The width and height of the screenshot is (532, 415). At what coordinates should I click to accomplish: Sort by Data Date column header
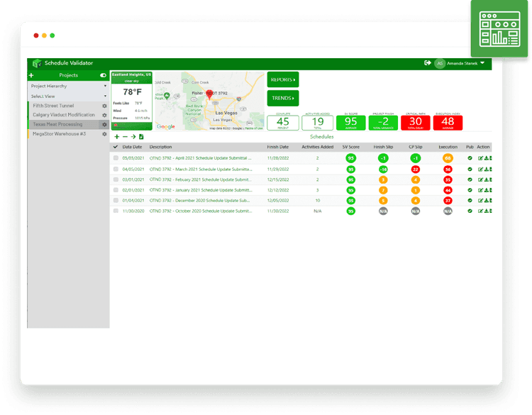132,147
